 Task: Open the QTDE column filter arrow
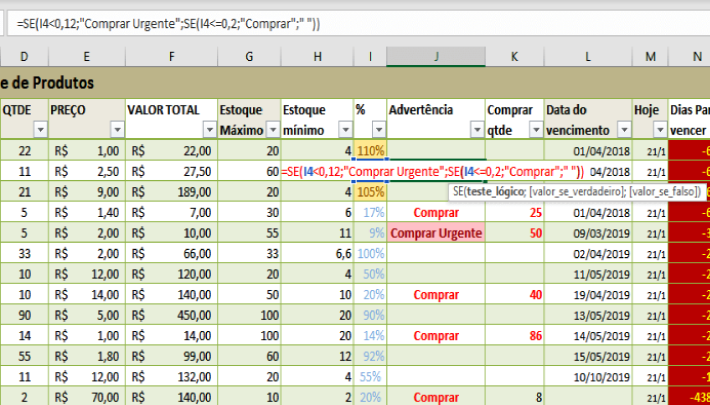click(x=40, y=130)
